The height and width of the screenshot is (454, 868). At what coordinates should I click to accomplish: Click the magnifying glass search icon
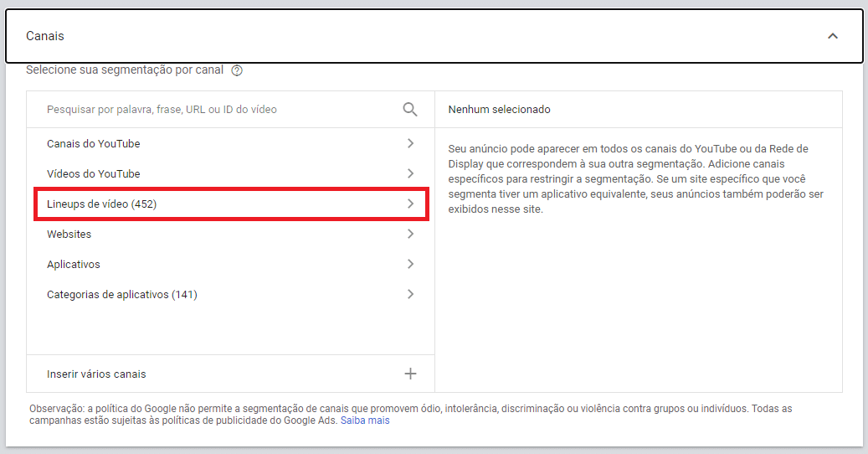point(410,110)
